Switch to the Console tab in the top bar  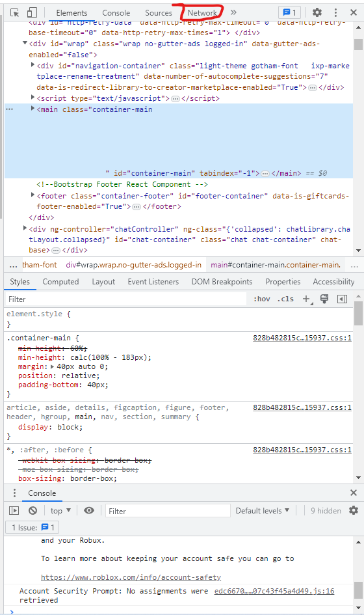click(116, 13)
